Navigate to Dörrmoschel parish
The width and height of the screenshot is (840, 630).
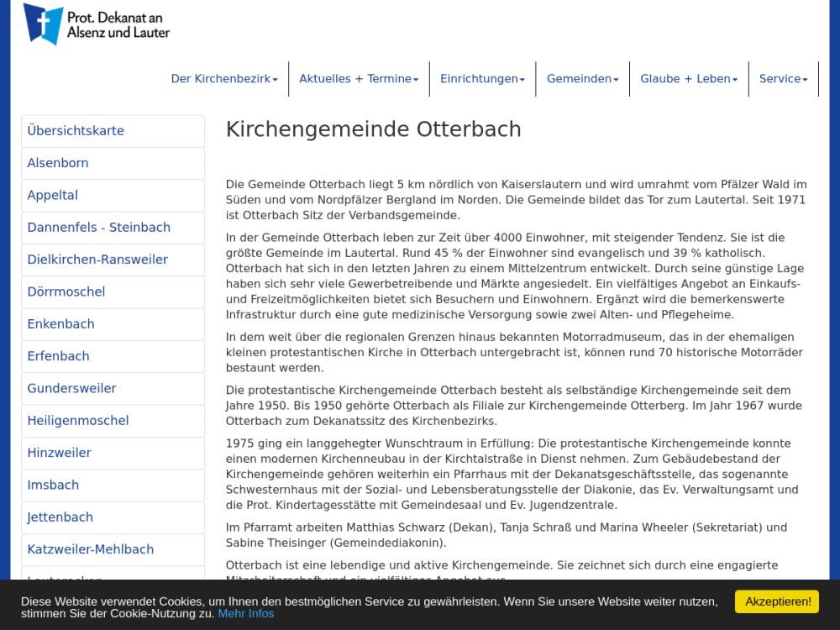point(66,292)
